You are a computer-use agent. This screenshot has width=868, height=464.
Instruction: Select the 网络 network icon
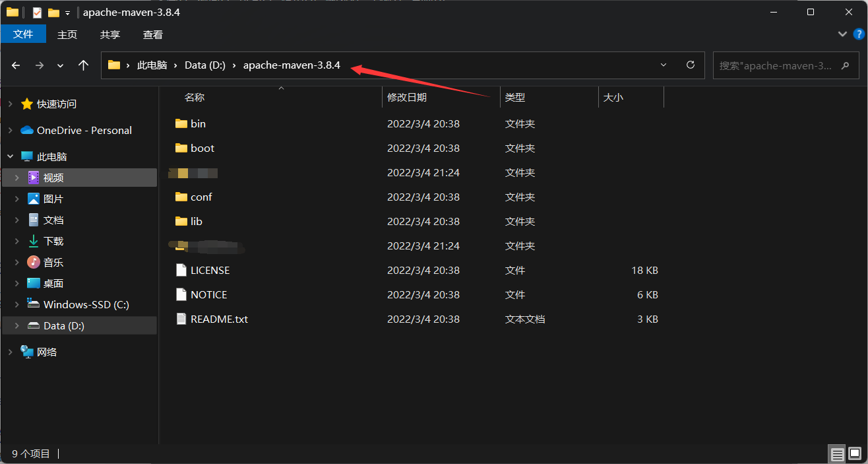(x=27, y=352)
